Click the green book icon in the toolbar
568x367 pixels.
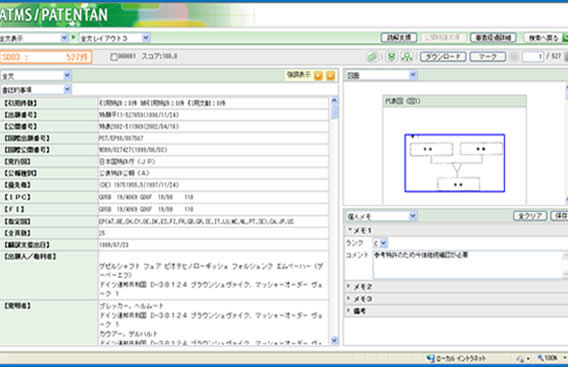[372, 57]
